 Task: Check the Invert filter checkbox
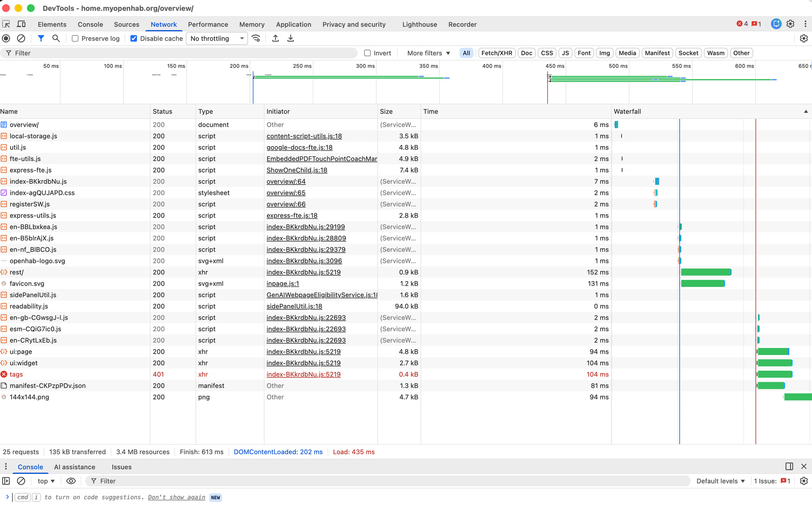pyautogui.click(x=368, y=53)
